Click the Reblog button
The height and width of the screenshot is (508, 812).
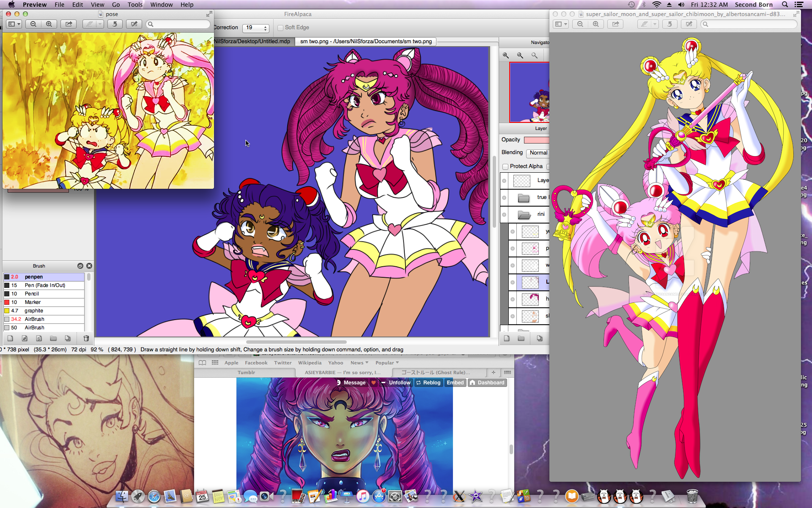point(428,383)
